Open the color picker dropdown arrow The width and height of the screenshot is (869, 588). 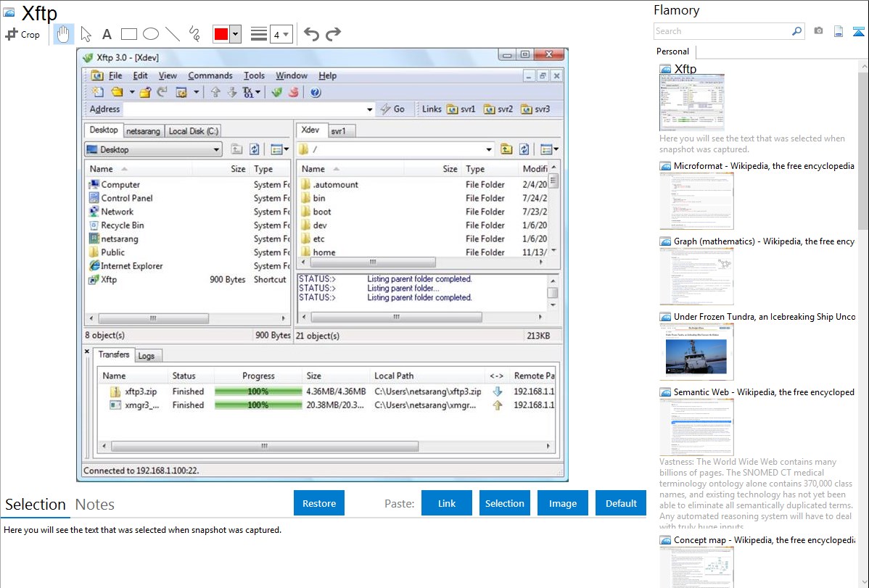coord(235,34)
